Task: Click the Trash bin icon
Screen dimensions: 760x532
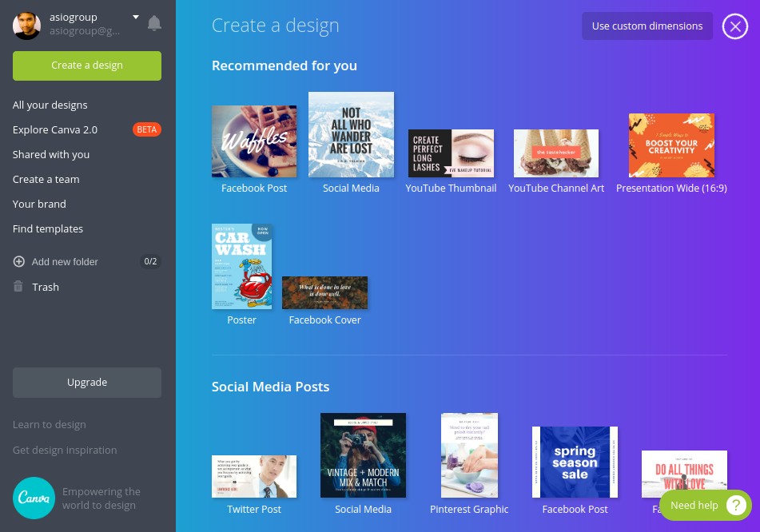Action: pos(18,286)
